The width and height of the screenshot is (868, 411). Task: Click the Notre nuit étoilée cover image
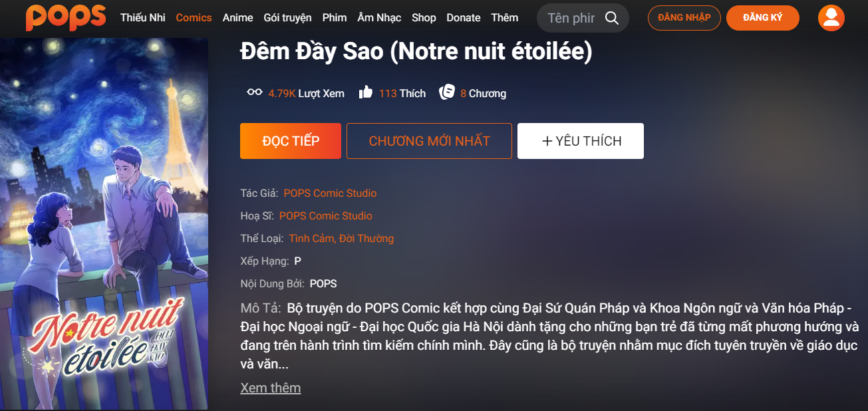pos(104,223)
